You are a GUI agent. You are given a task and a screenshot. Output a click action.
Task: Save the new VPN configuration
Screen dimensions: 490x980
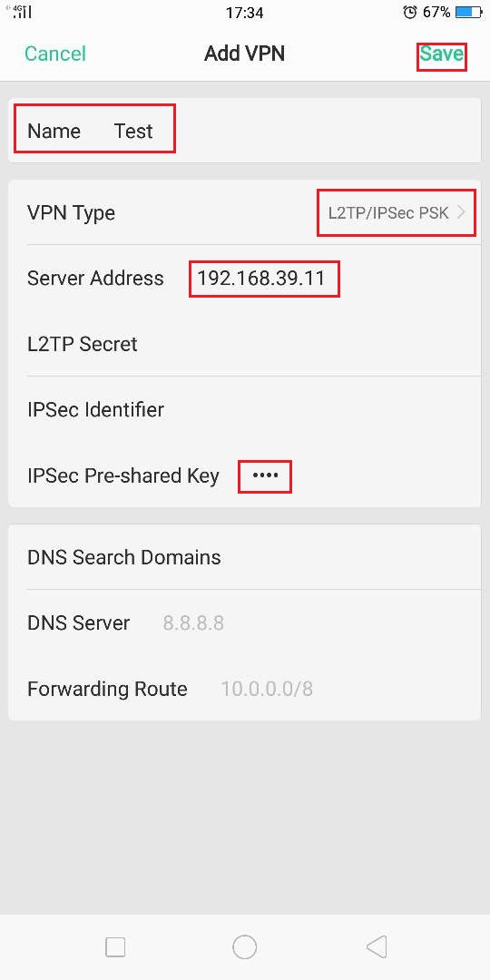pyautogui.click(x=441, y=54)
